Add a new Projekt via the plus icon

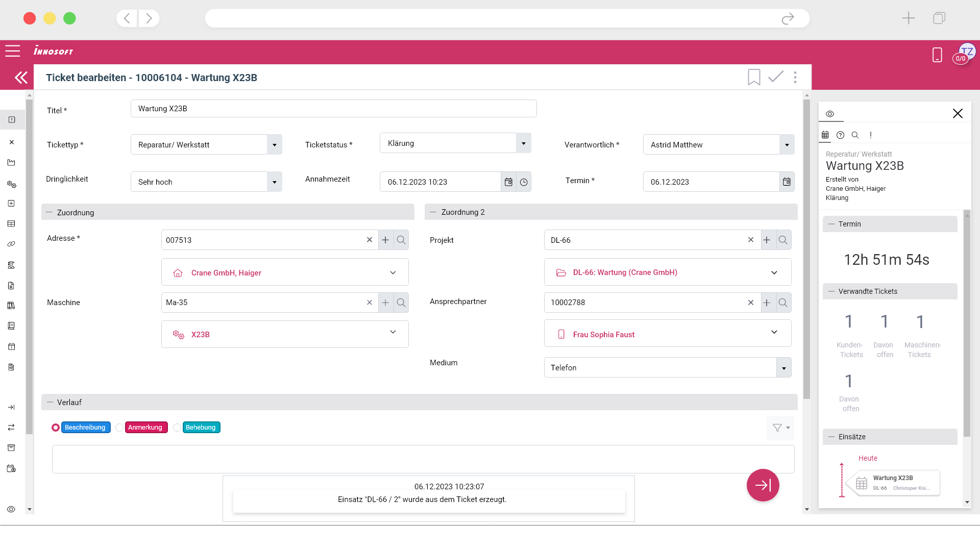coord(767,239)
